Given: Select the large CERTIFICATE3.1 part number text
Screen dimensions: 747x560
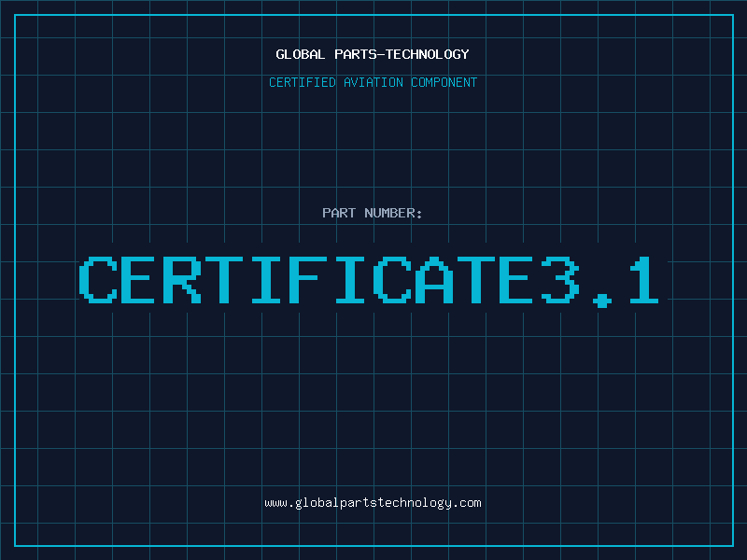Looking at the screenshot, I should tap(371, 279).
